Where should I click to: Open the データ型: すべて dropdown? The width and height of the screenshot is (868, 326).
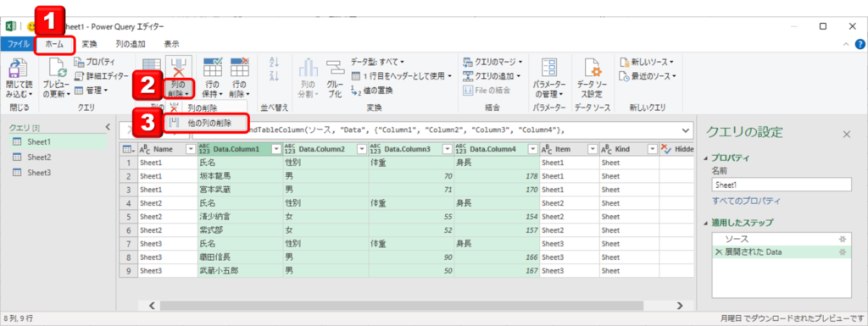[377, 62]
